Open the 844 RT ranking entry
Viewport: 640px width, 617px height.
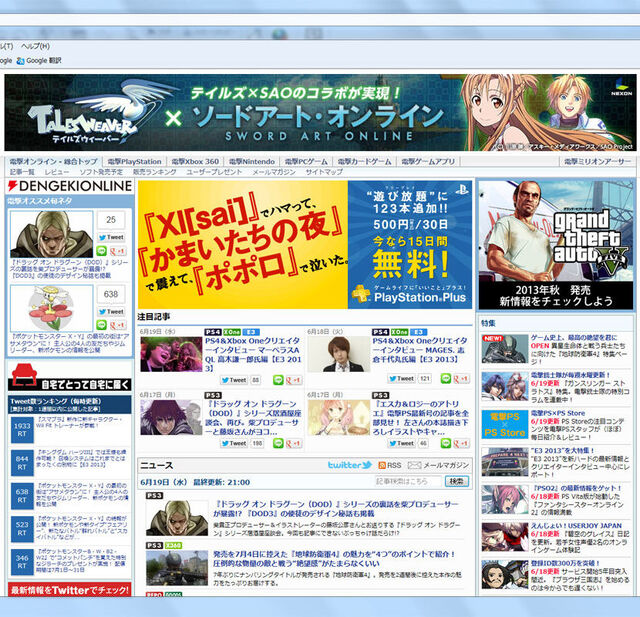pyautogui.click(x=69, y=463)
